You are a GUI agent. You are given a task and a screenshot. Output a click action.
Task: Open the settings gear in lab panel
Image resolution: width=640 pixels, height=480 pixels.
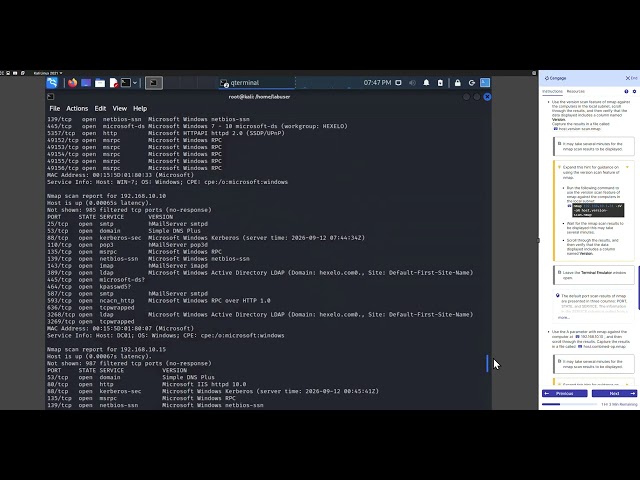(634, 91)
